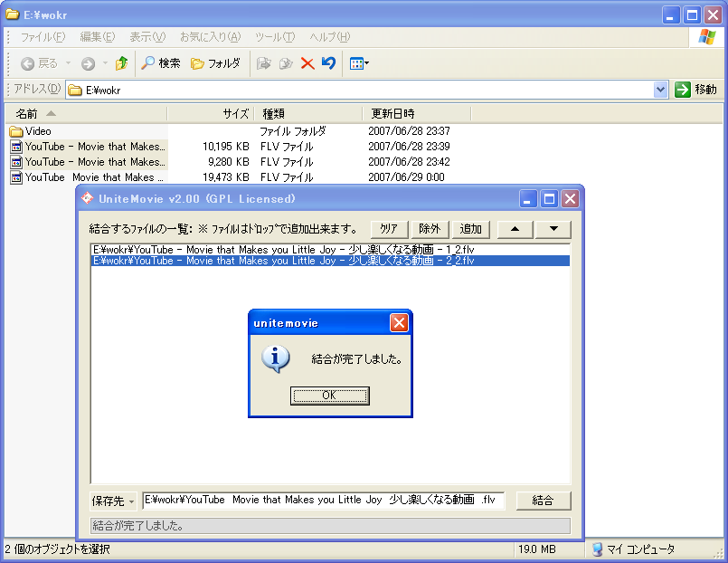
Task: Click the Back arrow icon in Explorer toolbar
Action: 27,63
